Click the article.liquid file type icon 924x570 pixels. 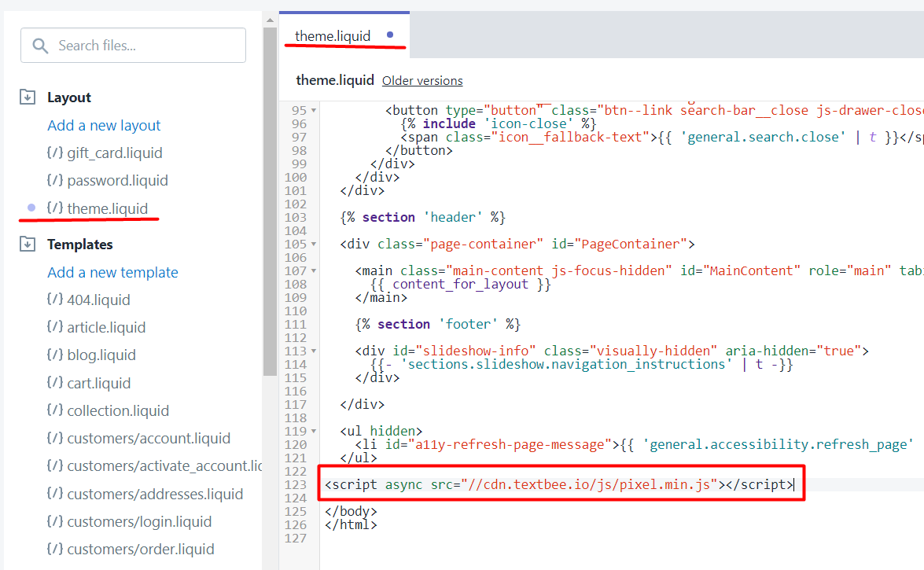coord(55,327)
